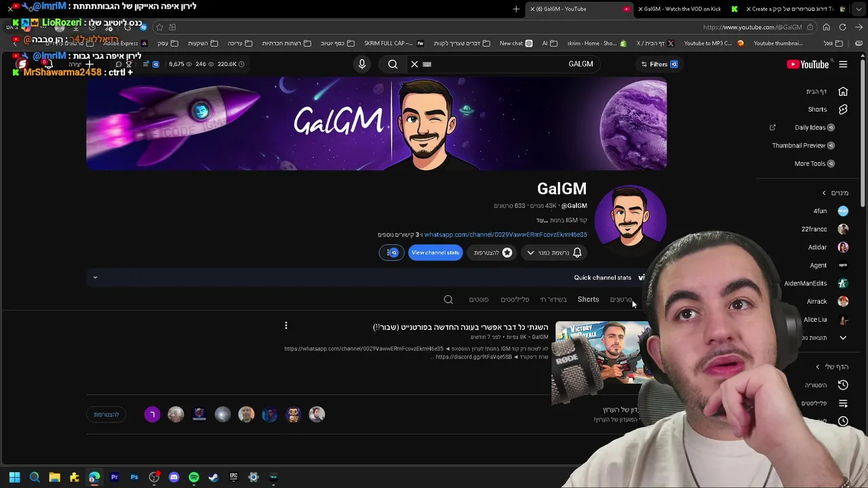
Task: Click the channel search magnifier icon in tabs
Action: [448, 300]
